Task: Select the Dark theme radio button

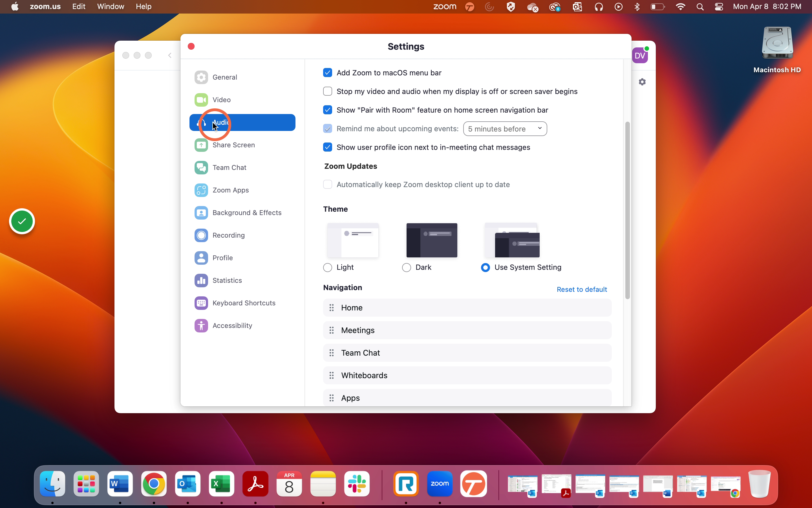Action: 406,268
